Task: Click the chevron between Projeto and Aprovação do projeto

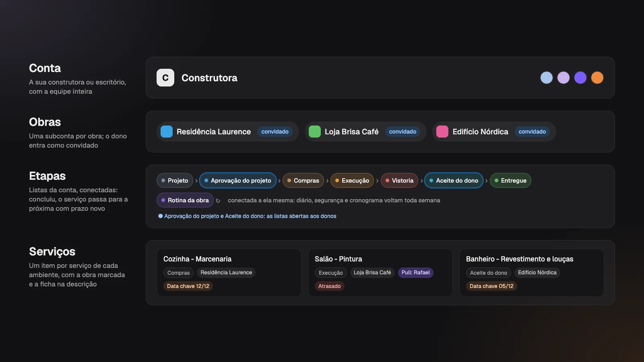Action: [196, 181]
